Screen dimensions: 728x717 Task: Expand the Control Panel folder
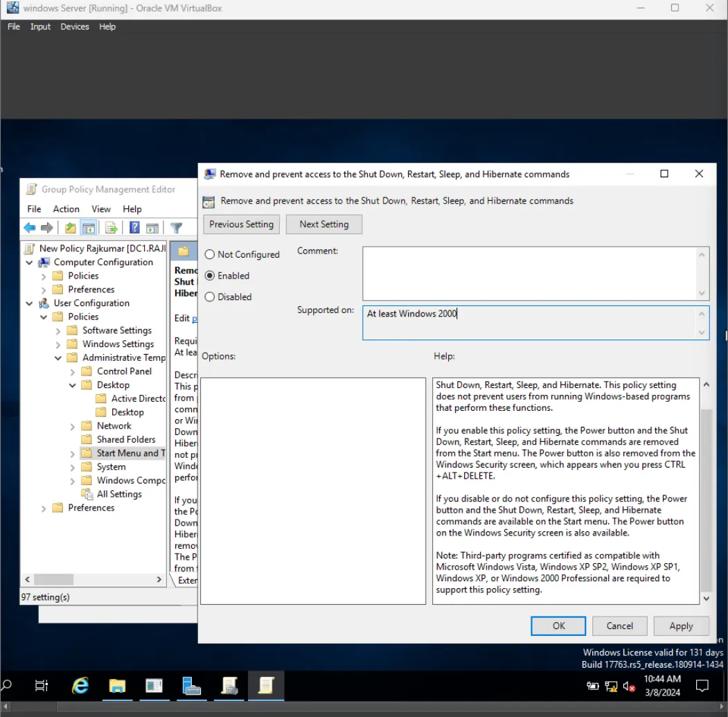coord(73,372)
